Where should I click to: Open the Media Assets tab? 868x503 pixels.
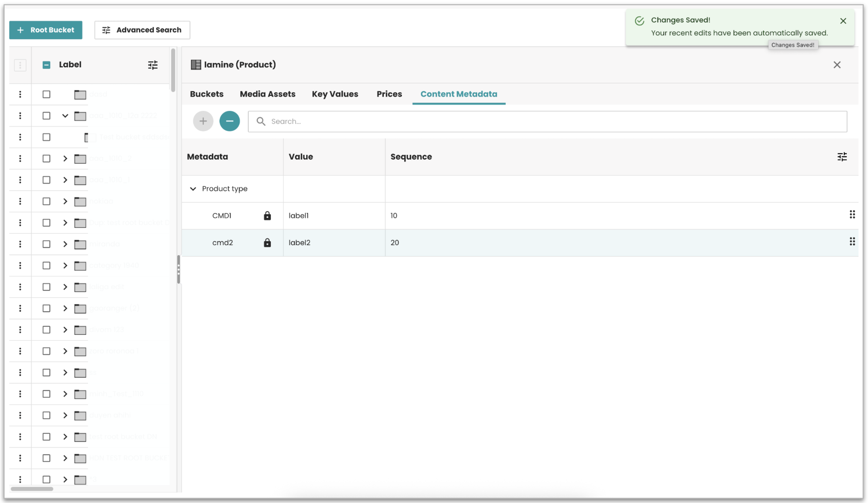[x=267, y=94]
